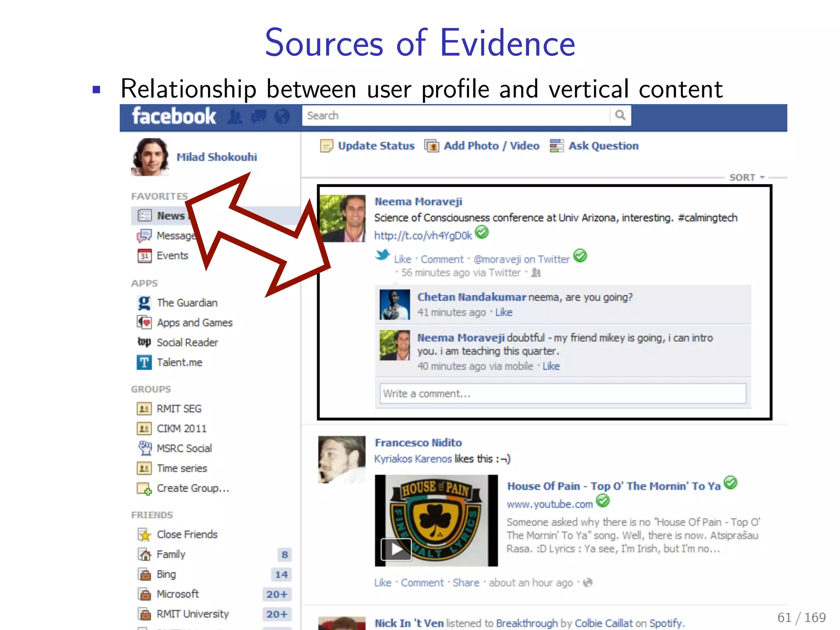Click the Update Status note icon
840x630 pixels.
[326, 146]
